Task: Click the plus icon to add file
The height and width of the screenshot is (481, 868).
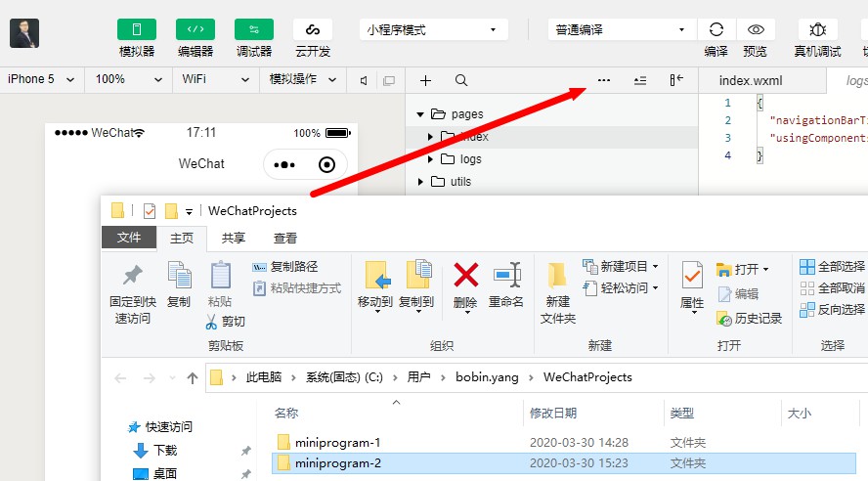Action: click(425, 80)
